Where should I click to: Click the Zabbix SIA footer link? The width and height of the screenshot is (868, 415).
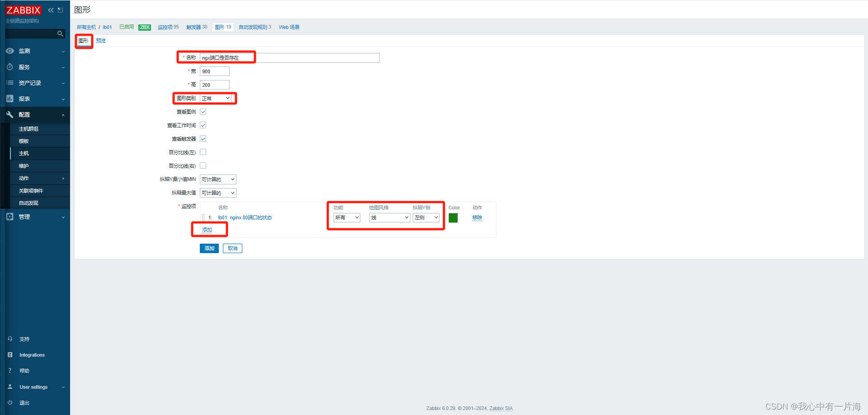[x=501, y=408]
